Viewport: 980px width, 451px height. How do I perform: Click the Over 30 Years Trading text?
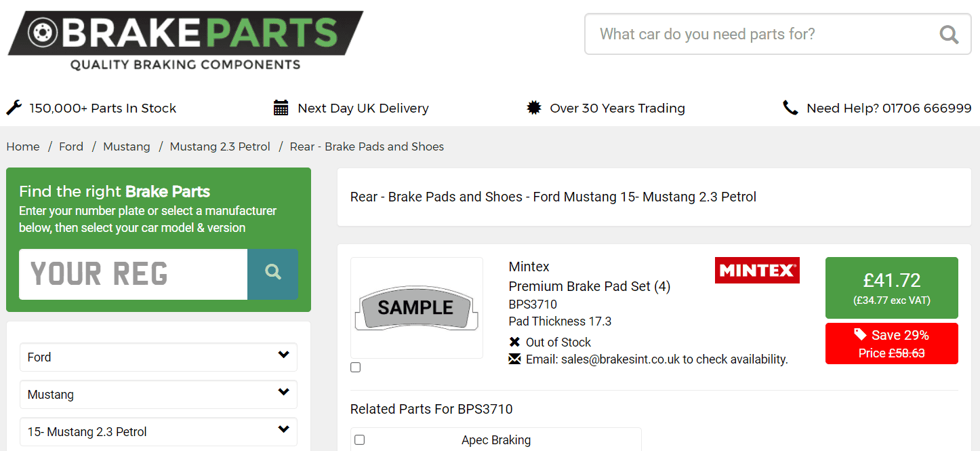(617, 108)
